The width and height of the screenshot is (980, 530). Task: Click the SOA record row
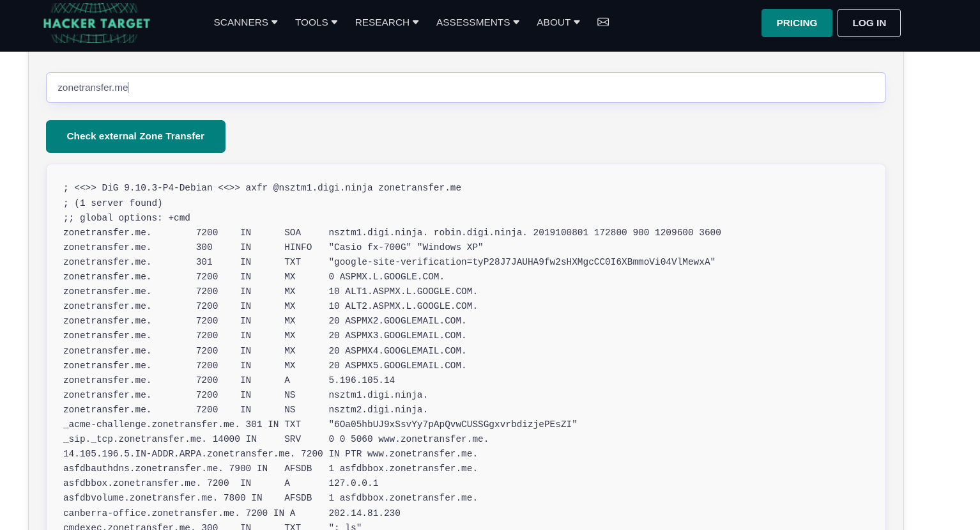[x=392, y=233]
